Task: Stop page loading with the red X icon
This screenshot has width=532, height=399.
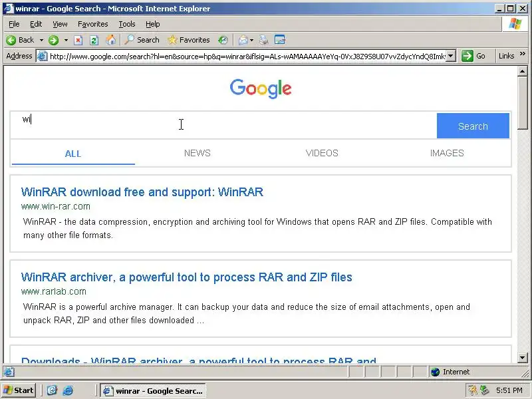Action: pyautogui.click(x=78, y=40)
